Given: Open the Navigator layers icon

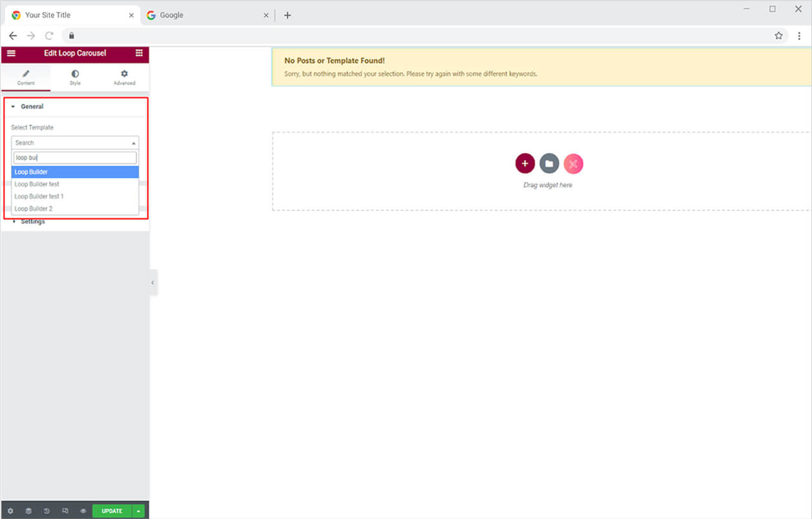Looking at the screenshot, I should [x=28, y=511].
